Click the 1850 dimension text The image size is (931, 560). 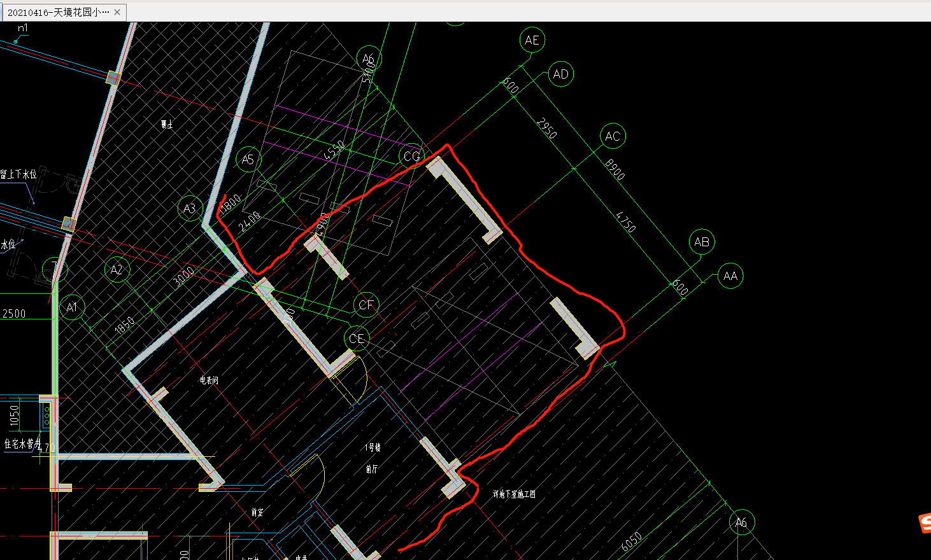tap(124, 325)
